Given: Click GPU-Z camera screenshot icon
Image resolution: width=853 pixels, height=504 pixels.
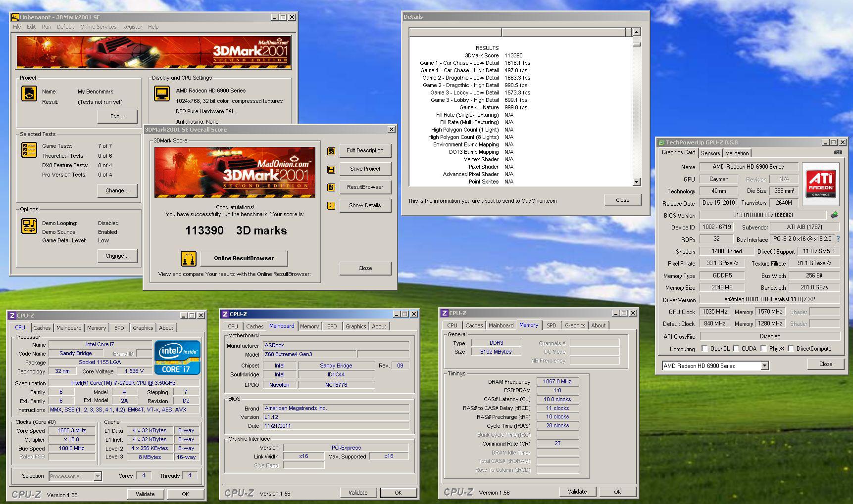Looking at the screenshot, I should click(838, 152).
